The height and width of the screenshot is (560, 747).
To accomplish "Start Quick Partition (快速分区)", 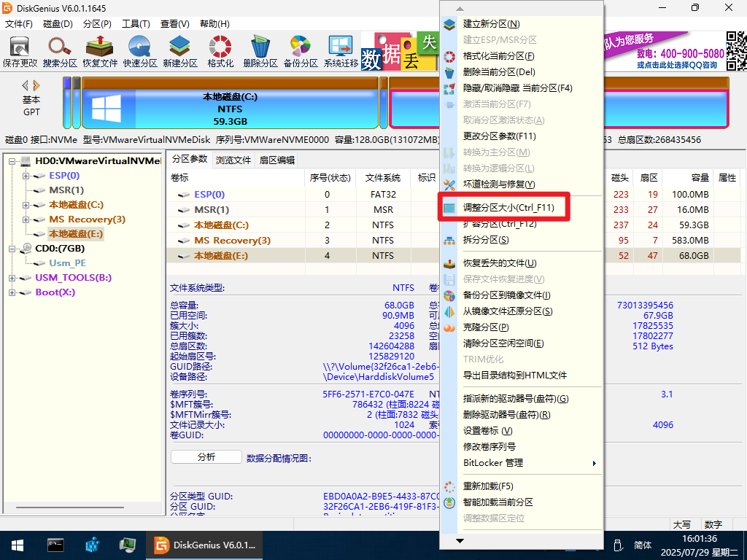I will point(140,51).
